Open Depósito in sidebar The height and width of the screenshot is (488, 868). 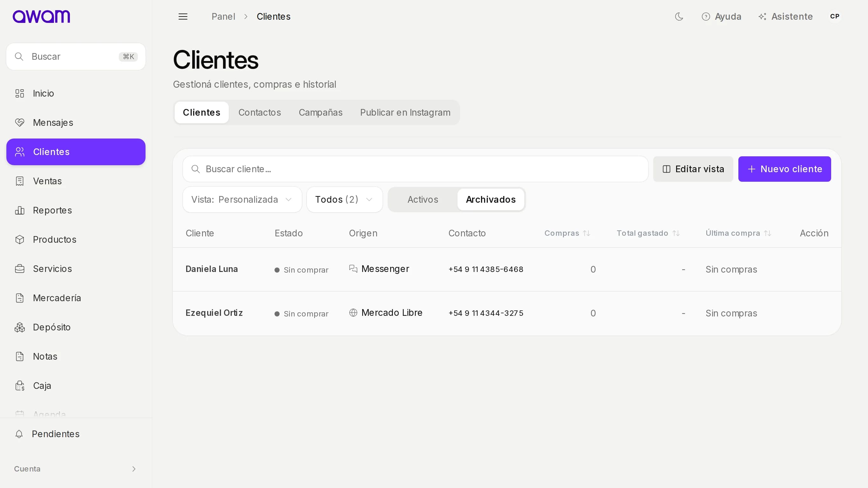76,327
